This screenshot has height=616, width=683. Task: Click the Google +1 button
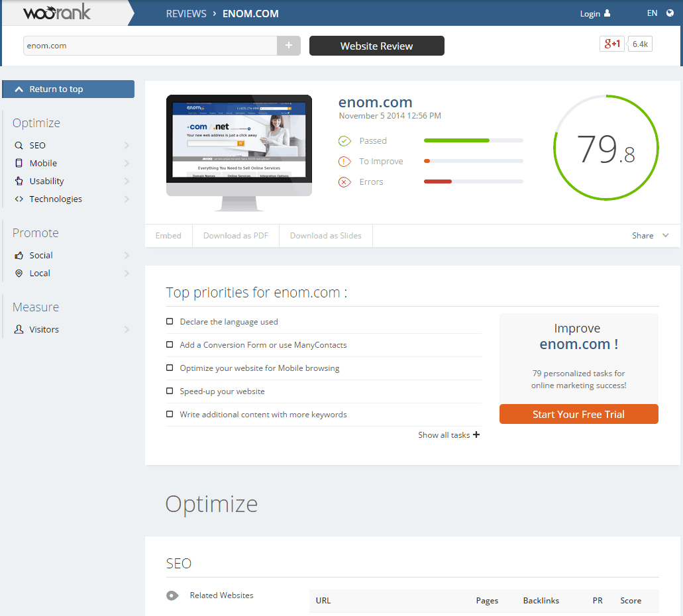(x=612, y=44)
